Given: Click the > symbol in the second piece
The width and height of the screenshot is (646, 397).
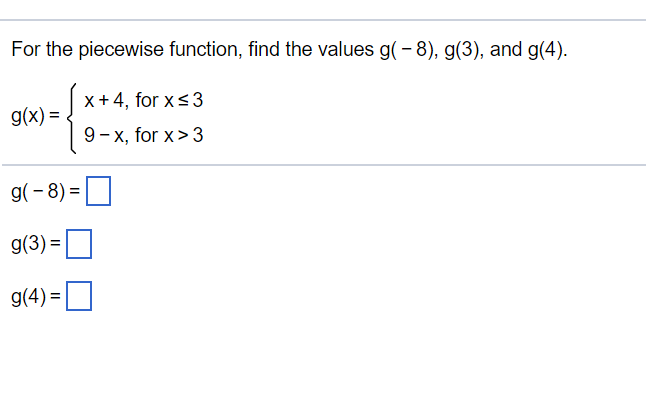Looking at the screenshot, I should click(183, 135).
